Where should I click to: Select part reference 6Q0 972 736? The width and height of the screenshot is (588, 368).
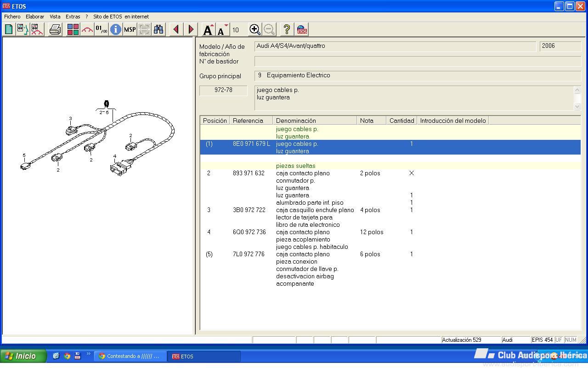pos(249,232)
